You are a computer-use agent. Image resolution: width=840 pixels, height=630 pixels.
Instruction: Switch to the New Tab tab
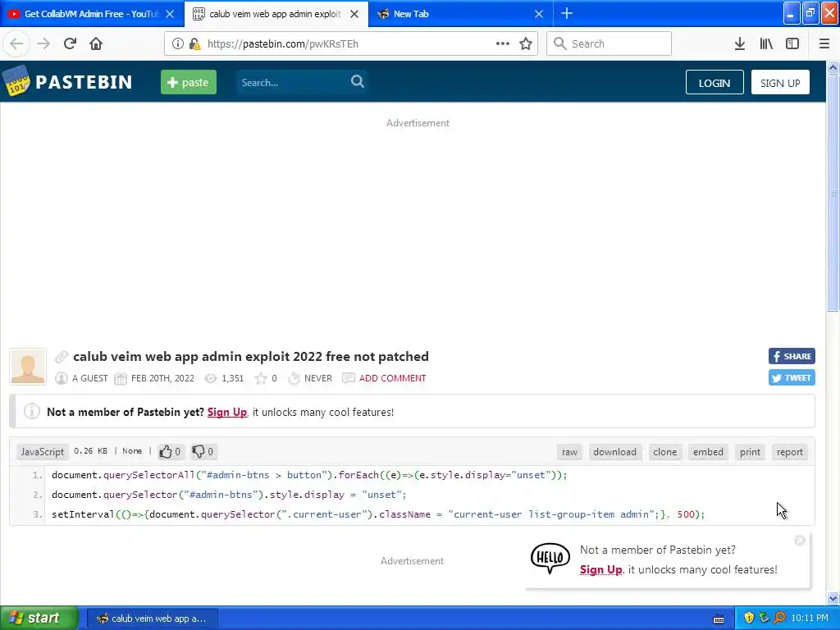pos(461,14)
